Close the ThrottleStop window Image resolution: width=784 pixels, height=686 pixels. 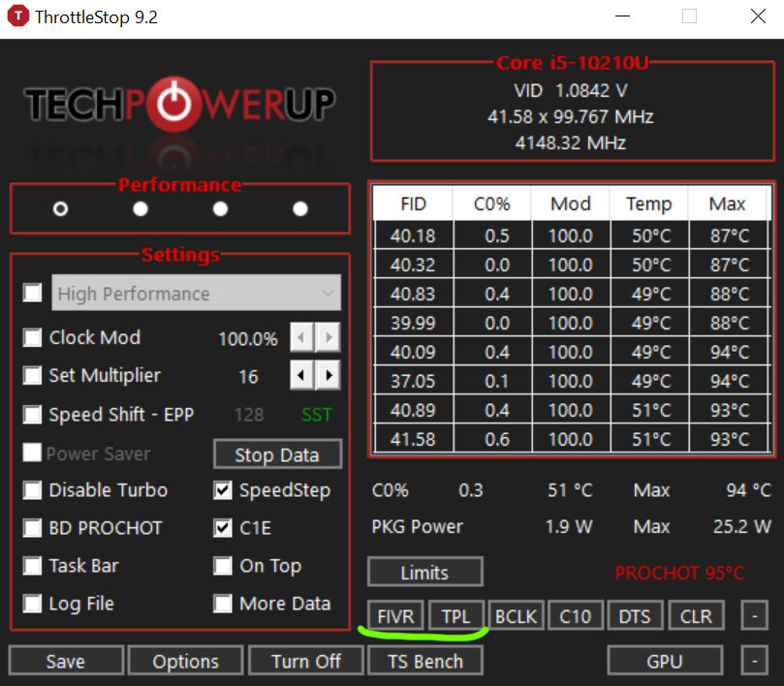coord(758,16)
